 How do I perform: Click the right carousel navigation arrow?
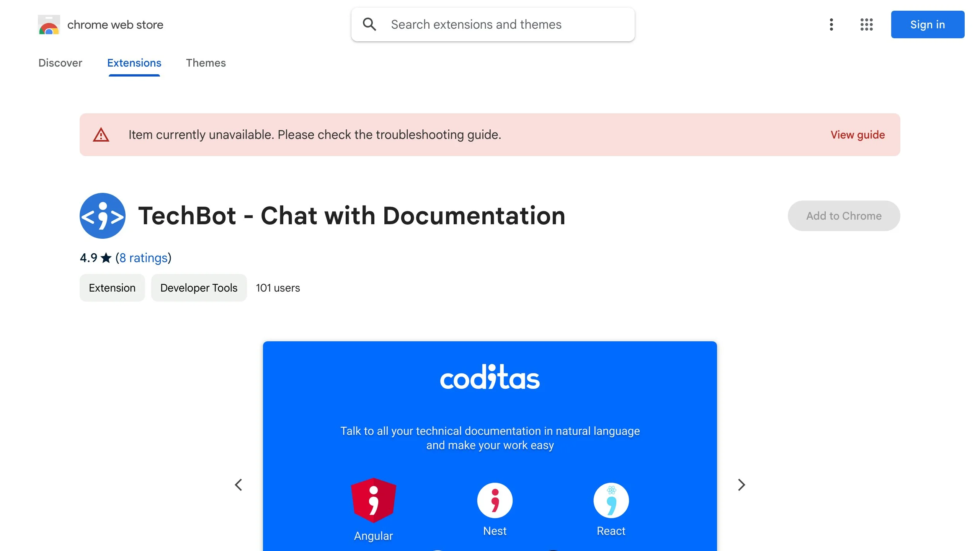pos(741,484)
